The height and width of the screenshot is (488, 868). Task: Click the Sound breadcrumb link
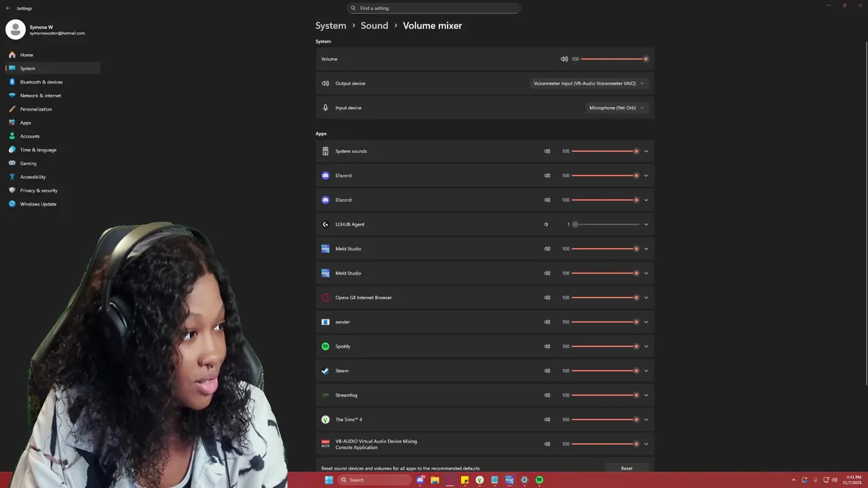click(x=374, y=26)
